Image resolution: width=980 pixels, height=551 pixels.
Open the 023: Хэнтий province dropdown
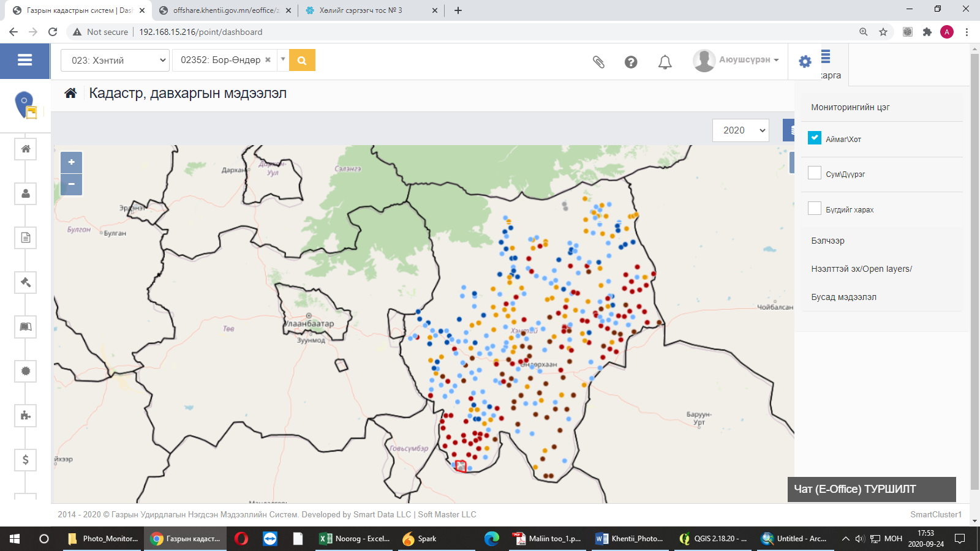pos(115,60)
